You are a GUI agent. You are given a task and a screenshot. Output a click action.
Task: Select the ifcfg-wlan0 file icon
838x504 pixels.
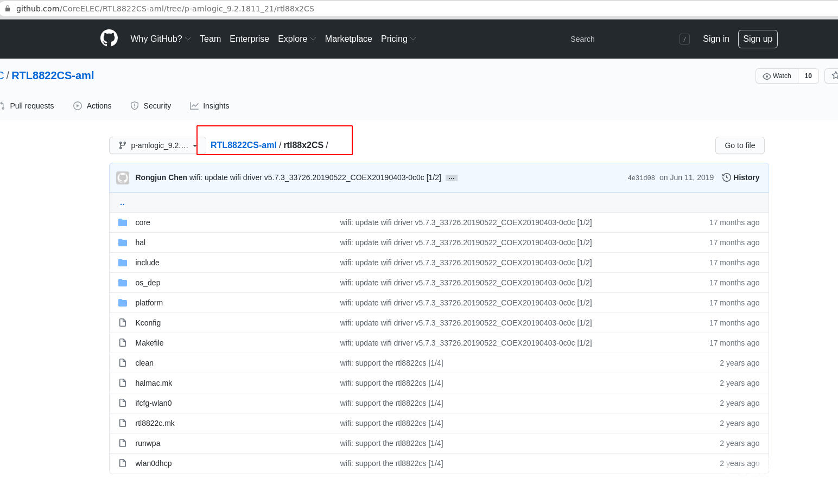click(x=123, y=403)
